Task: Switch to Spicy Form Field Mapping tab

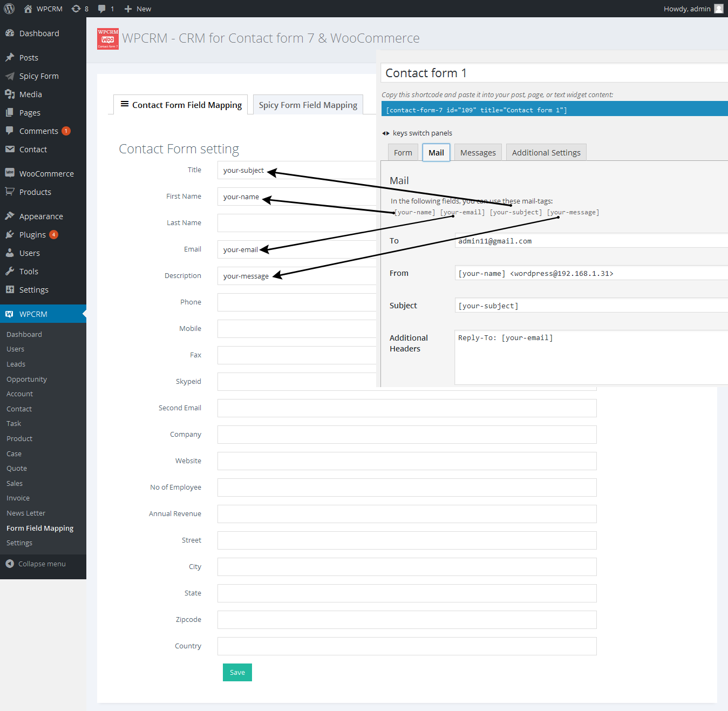Action: [308, 105]
